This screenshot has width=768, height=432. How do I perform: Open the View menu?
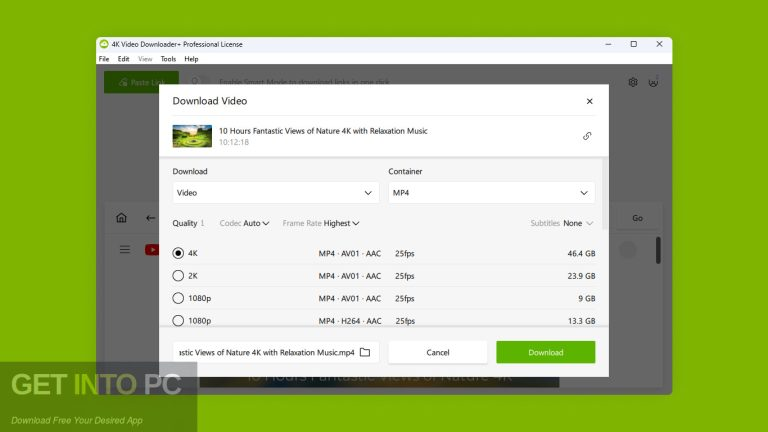coord(145,59)
